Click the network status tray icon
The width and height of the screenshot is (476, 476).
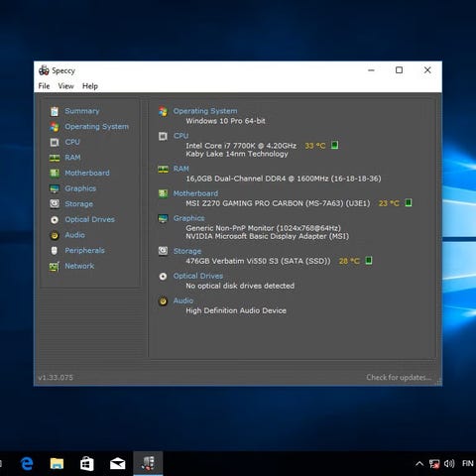tap(434, 464)
